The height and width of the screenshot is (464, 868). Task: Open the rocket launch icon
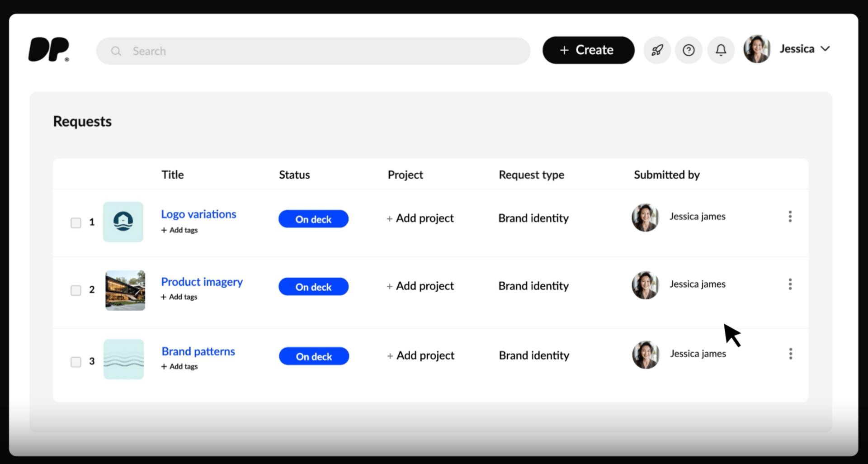point(657,50)
